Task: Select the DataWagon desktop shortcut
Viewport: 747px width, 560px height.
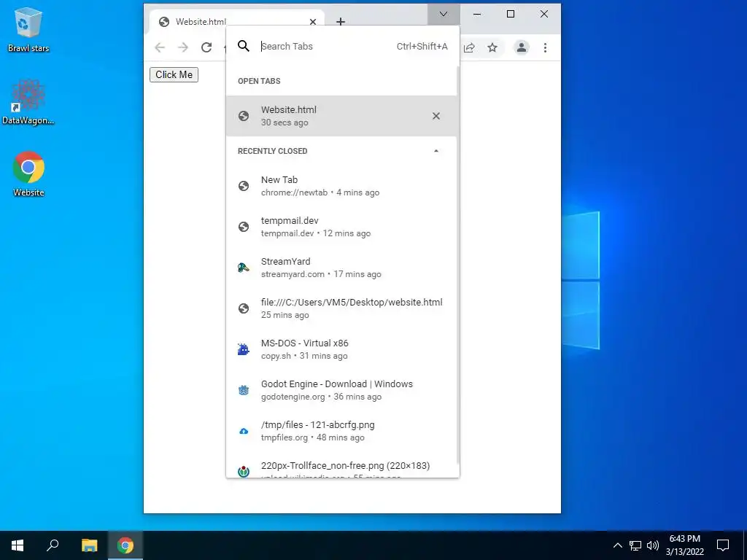Action: [x=28, y=102]
